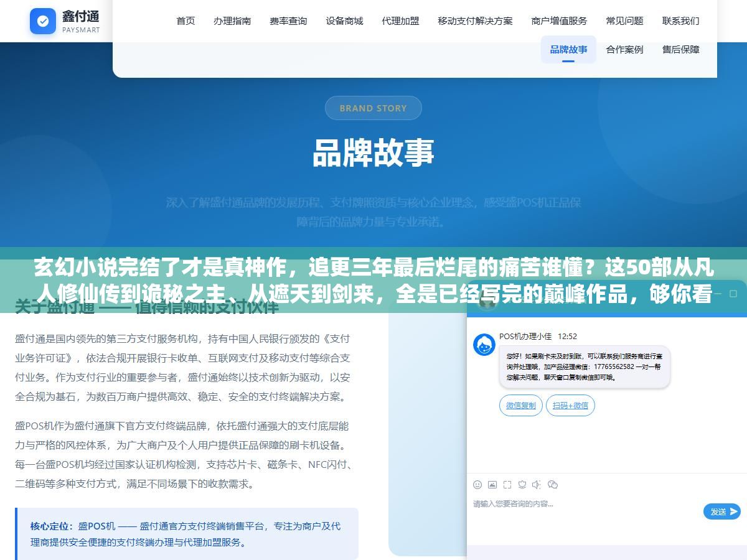Image resolution: width=747 pixels, height=560 pixels.
Task: Open emoji picker in chat window
Action: 477,484
